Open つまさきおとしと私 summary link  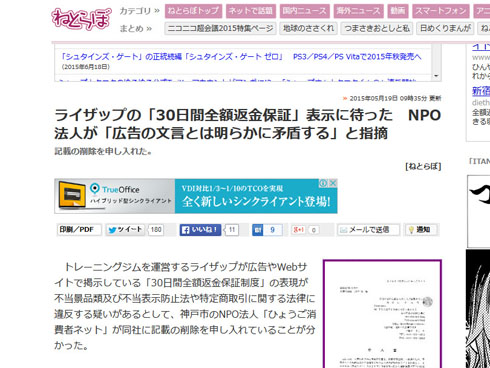(377, 28)
